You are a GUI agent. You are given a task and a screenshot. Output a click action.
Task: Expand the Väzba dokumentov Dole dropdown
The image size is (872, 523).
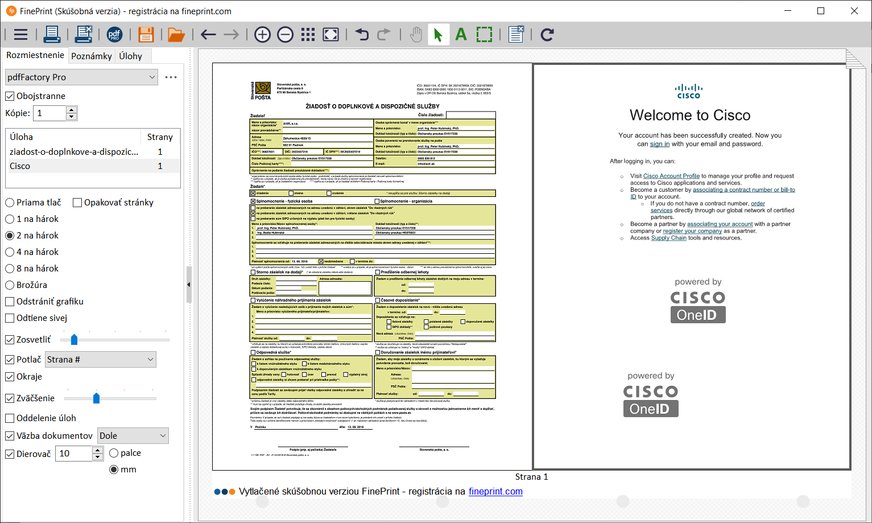point(132,435)
